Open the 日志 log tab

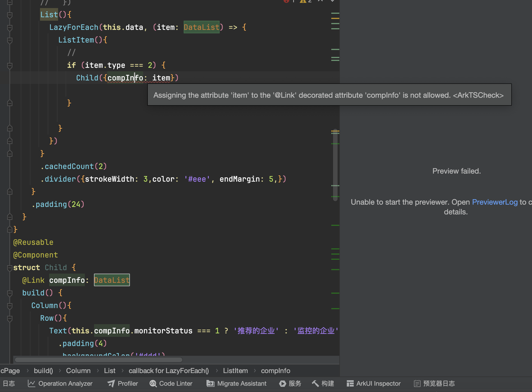[x=9, y=383]
